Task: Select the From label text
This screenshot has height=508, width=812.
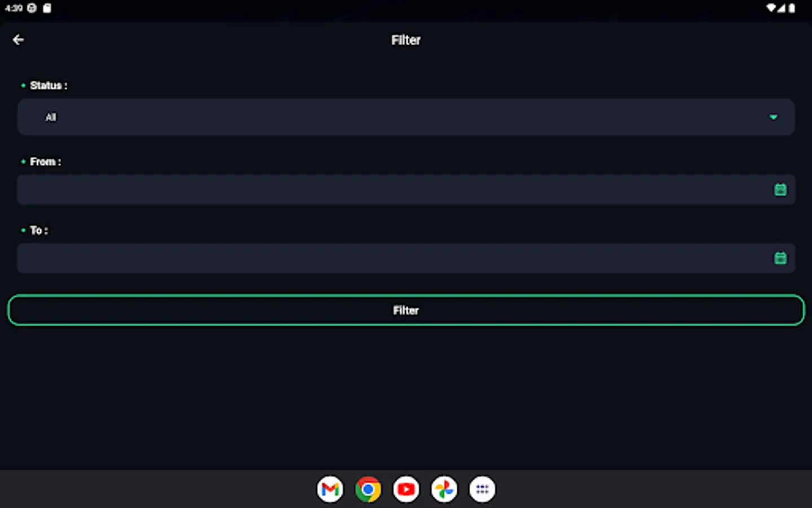Action: coord(45,161)
